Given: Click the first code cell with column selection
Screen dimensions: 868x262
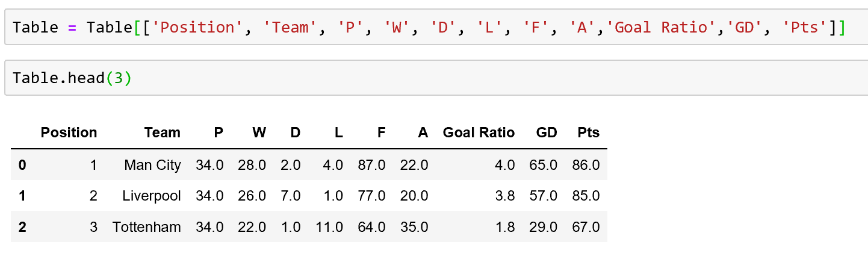Looking at the screenshot, I should [436, 27].
